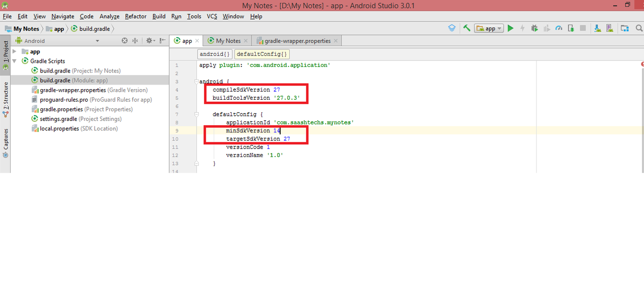Click My Notes in the navigation bar
Image resolution: width=644 pixels, height=301 pixels.
click(x=22, y=29)
